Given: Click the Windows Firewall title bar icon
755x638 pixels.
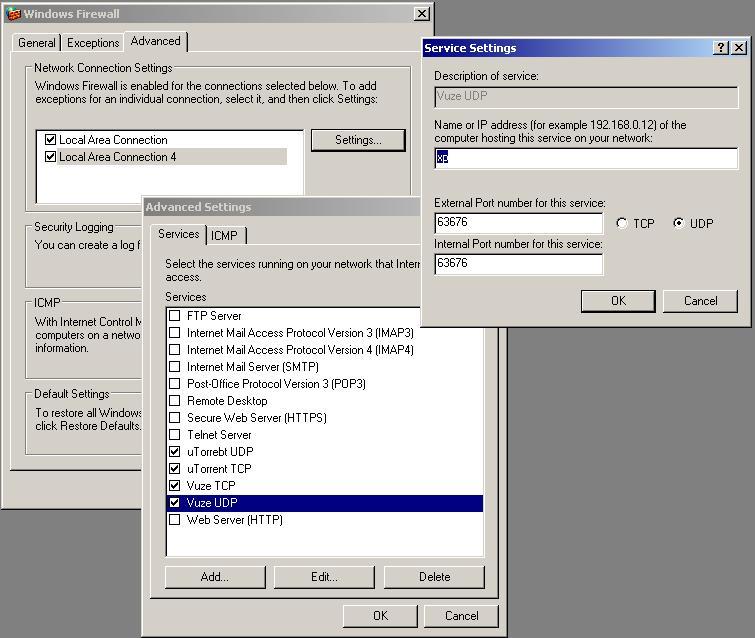Looking at the screenshot, I should [x=13, y=14].
